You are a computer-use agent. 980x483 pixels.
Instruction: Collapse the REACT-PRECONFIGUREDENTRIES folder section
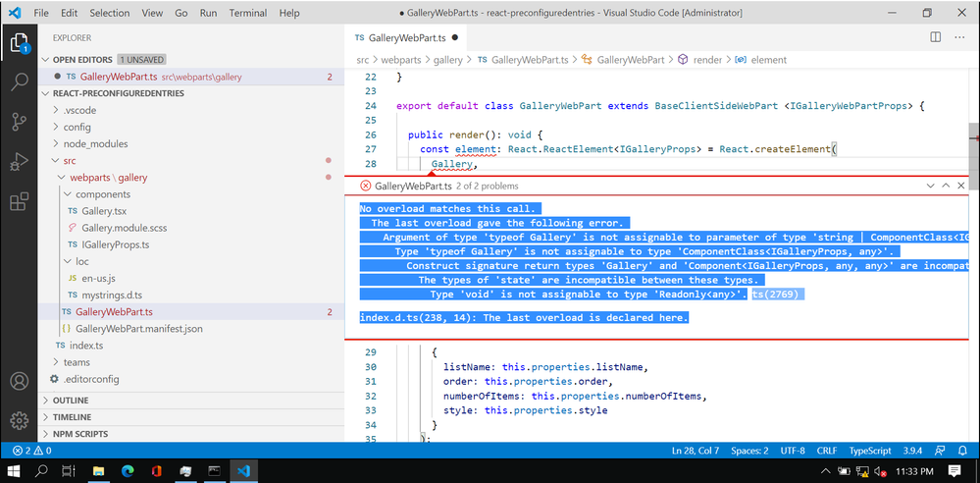(190, 93)
